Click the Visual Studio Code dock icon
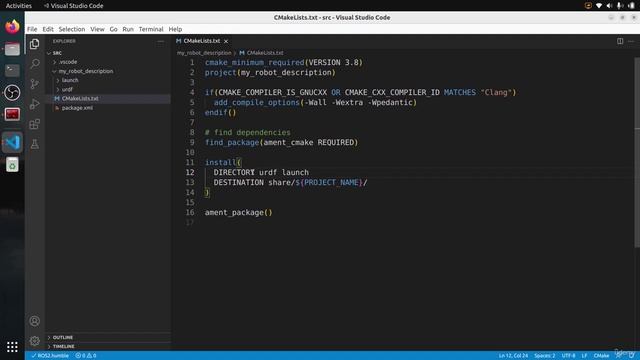The image size is (640, 360). point(12,142)
